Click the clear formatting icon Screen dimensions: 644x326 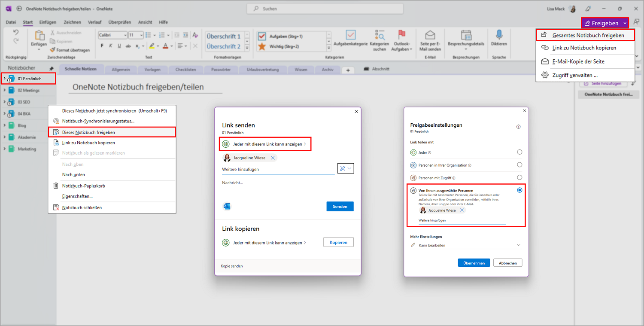point(195,35)
